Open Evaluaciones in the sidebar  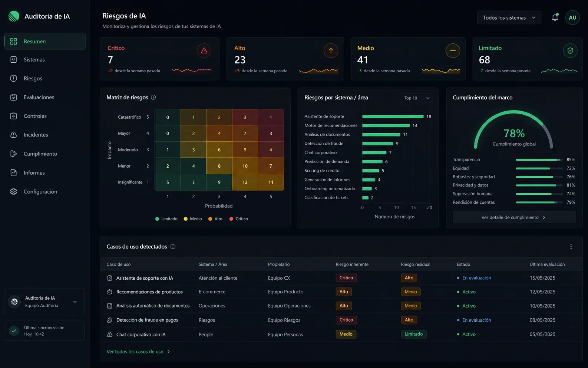pyautogui.click(x=45, y=97)
